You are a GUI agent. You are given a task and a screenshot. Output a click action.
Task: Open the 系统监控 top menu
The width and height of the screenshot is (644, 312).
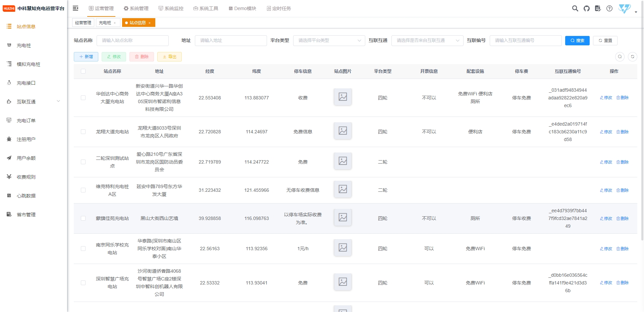click(x=171, y=8)
